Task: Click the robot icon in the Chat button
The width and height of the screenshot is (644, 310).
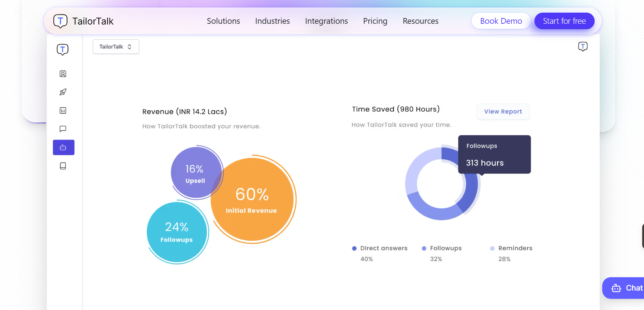Action: (616, 288)
